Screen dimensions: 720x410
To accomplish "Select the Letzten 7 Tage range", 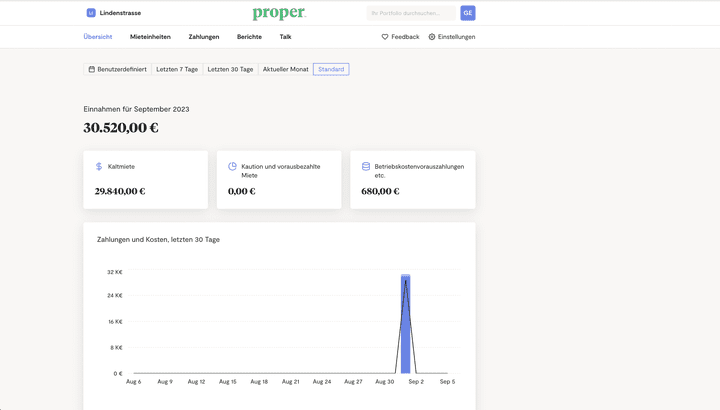I will click(x=177, y=69).
